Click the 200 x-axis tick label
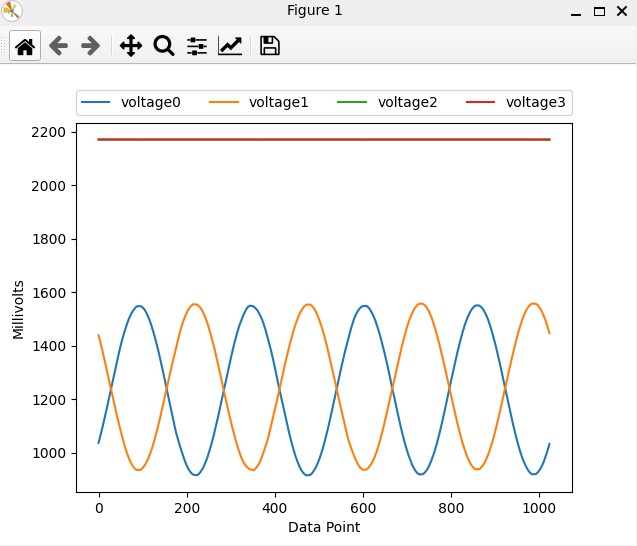The width and height of the screenshot is (637, 546). point(187,508)
